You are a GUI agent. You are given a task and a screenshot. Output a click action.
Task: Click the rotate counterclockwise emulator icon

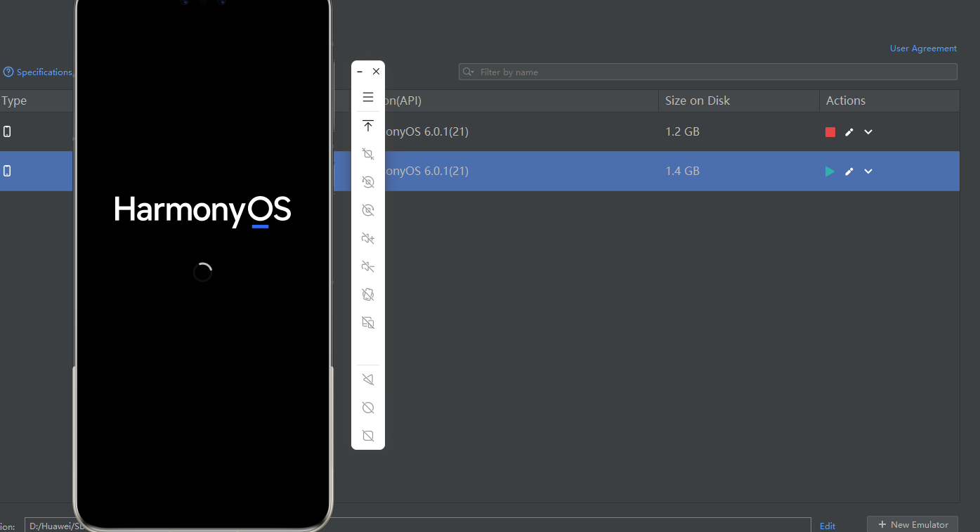coord(368,182)
